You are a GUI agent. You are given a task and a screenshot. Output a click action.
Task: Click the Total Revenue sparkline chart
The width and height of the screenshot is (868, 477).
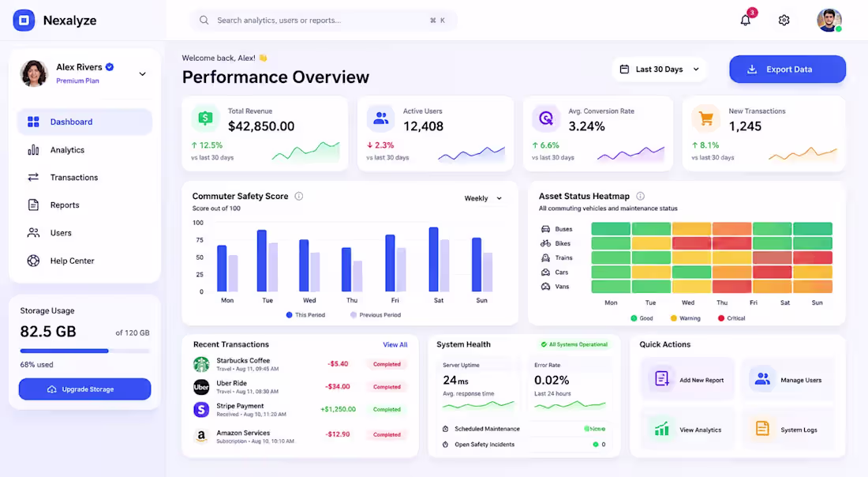(305, 152)
